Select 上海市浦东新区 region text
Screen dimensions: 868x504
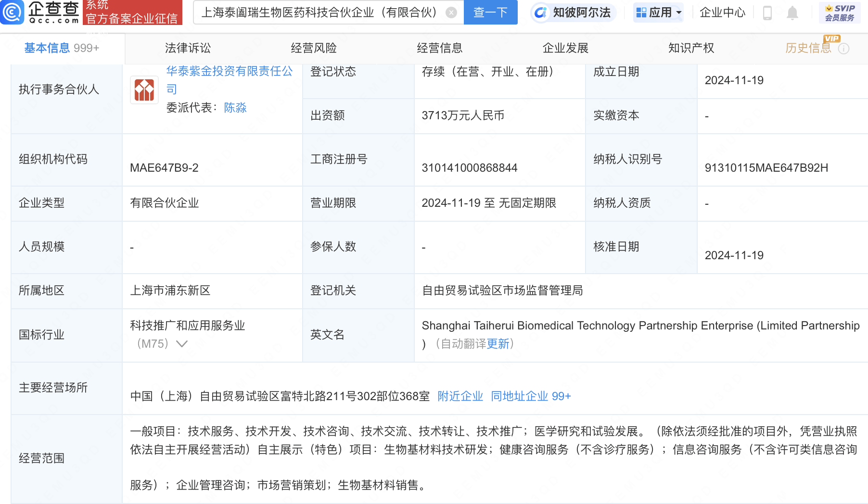tap(170, 290)
